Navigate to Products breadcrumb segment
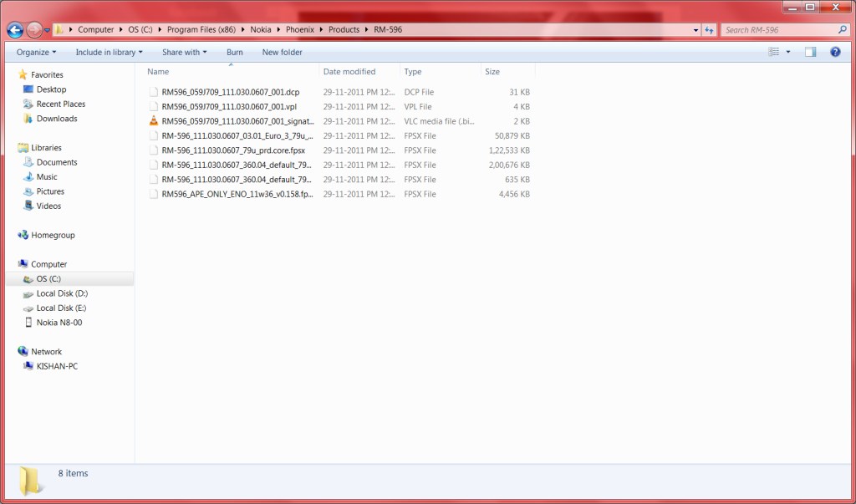Viewport: 856px width, 504px height. (x=344, y=29)
